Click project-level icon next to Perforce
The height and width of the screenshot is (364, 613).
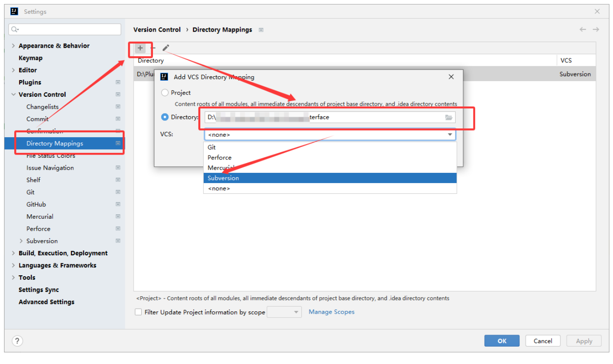(x=118, y=229)
